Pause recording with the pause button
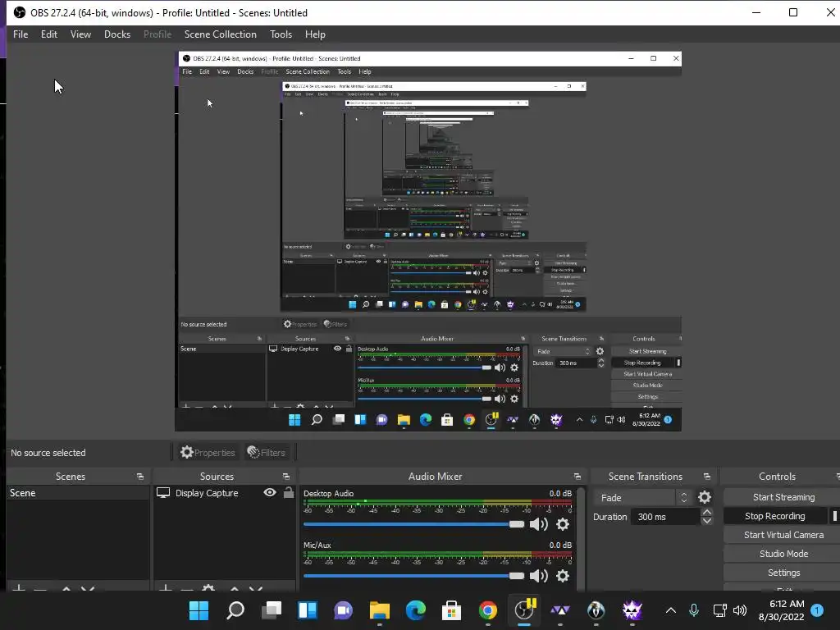This screenshot has width=840, height=630. [834, 516]
